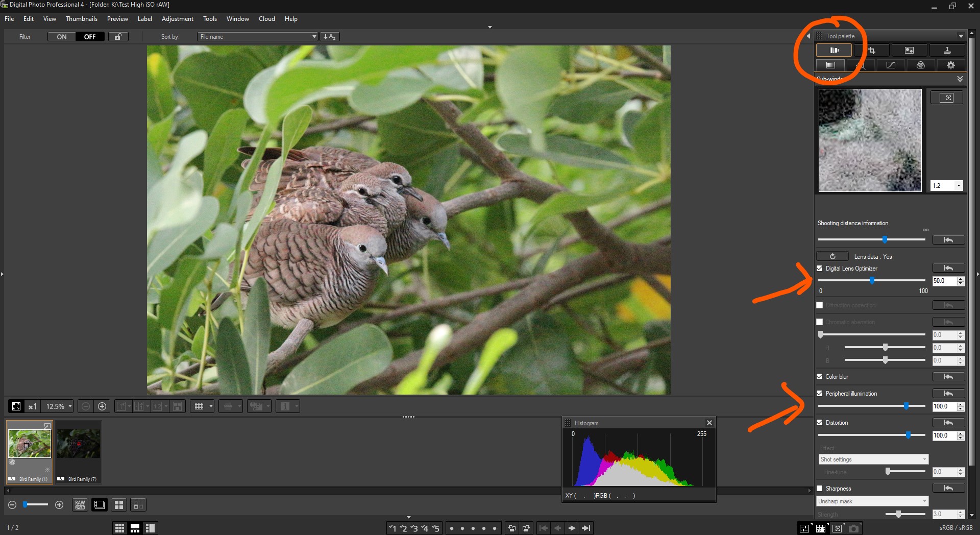
Task: Click the dust delete tool palette icon
Action: (x=909, y=50)
